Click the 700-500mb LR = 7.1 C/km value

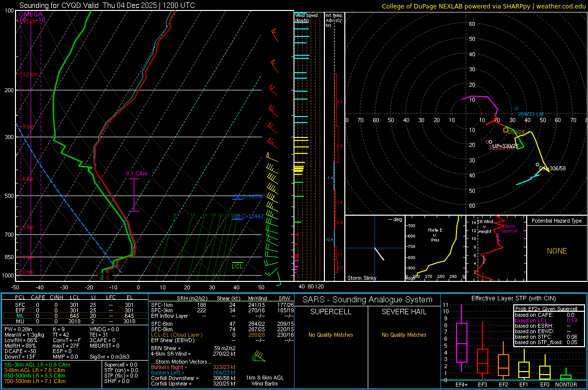(x=35, y=381)
